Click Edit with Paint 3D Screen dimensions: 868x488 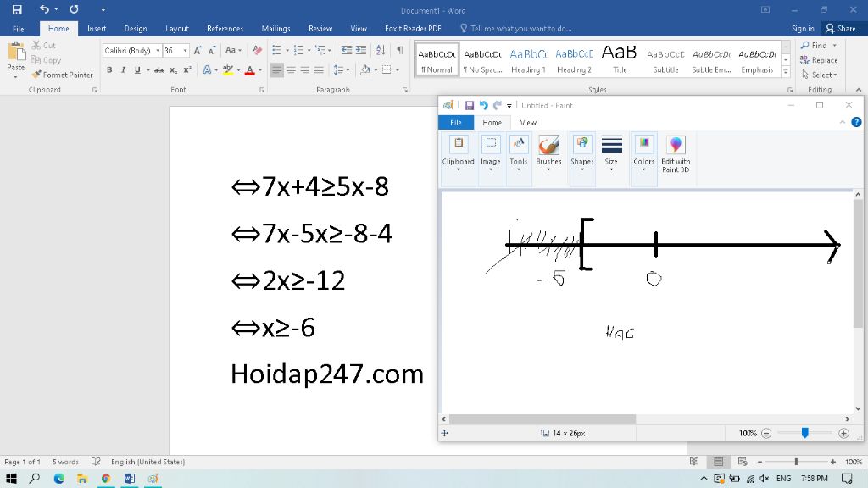tap(676, 153)
